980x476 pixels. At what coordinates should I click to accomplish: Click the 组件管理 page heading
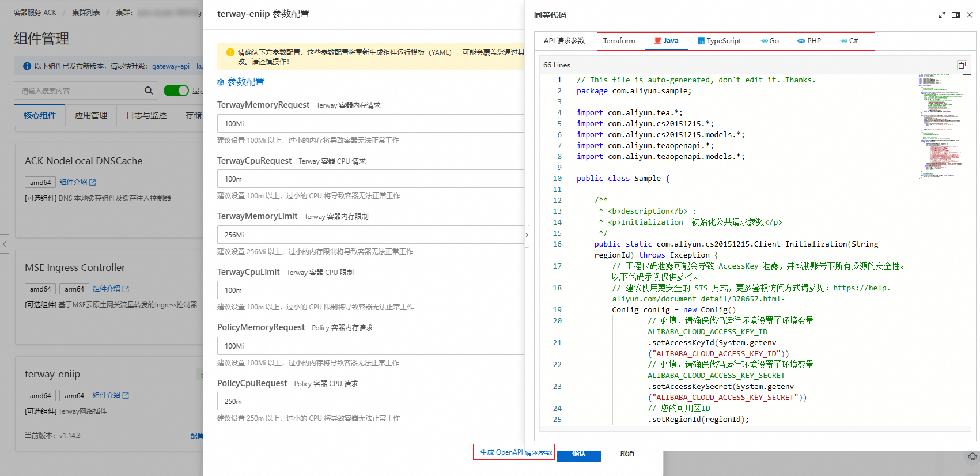(41, 39)
